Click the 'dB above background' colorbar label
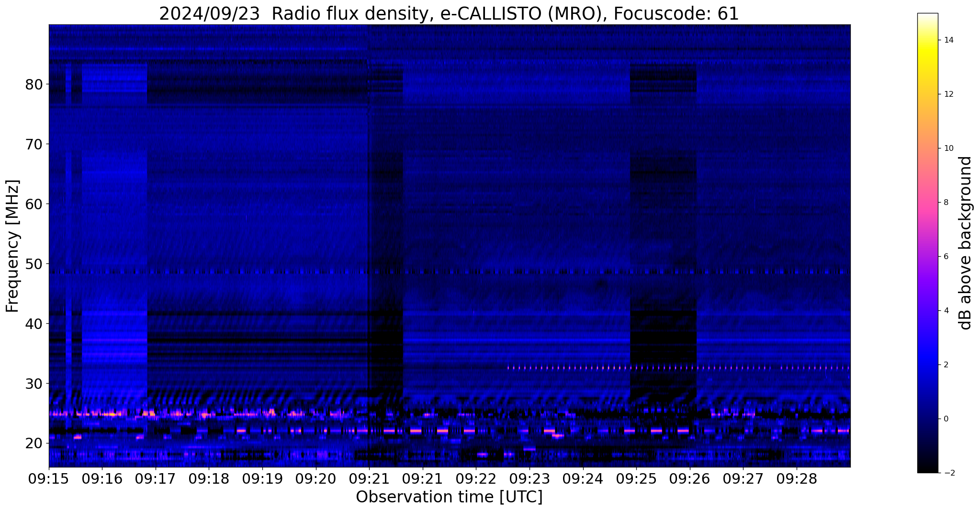 coord(966,243)
